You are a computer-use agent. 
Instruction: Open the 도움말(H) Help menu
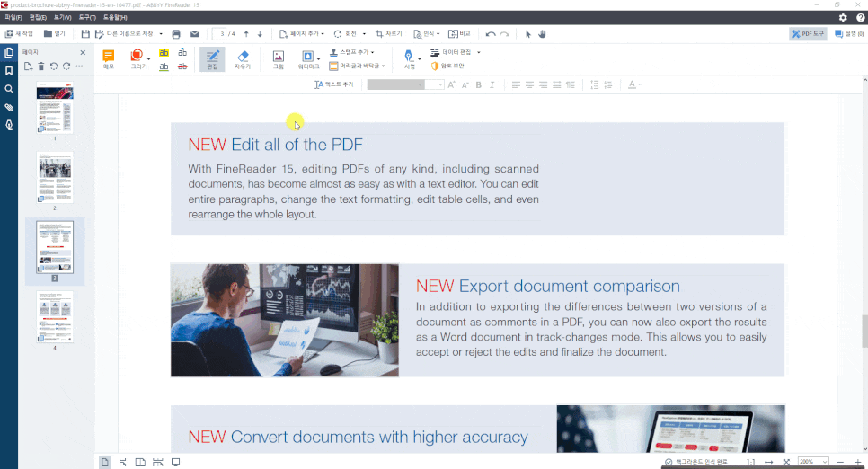[115, 18]
